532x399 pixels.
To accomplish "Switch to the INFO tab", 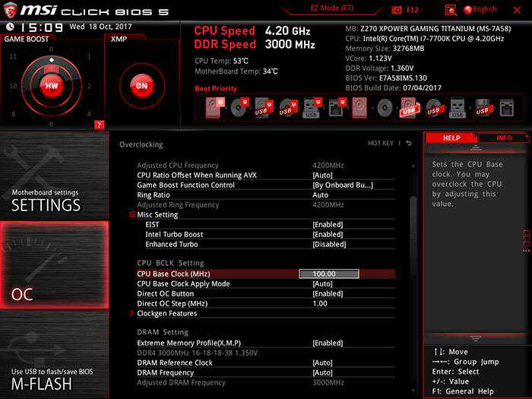I will 504,138.
